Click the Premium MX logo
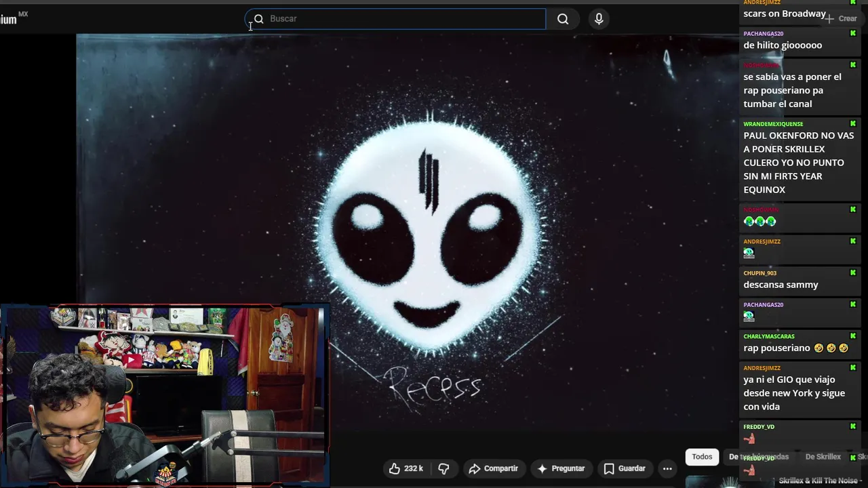Screen dimensions: 868x488 coord(14,18)
